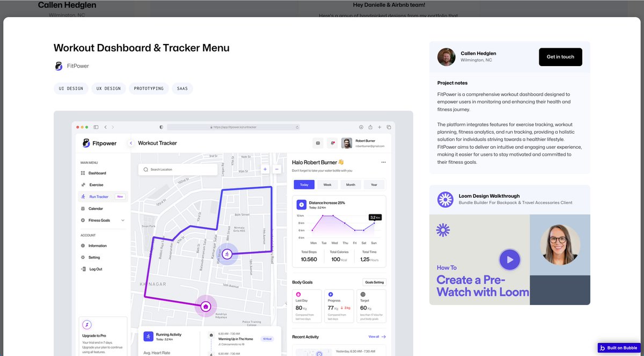The width and height of the screenshot is (644, 356).
Task: Click the Search Location field
Action: pyautogui.click(x=178, y=169)
